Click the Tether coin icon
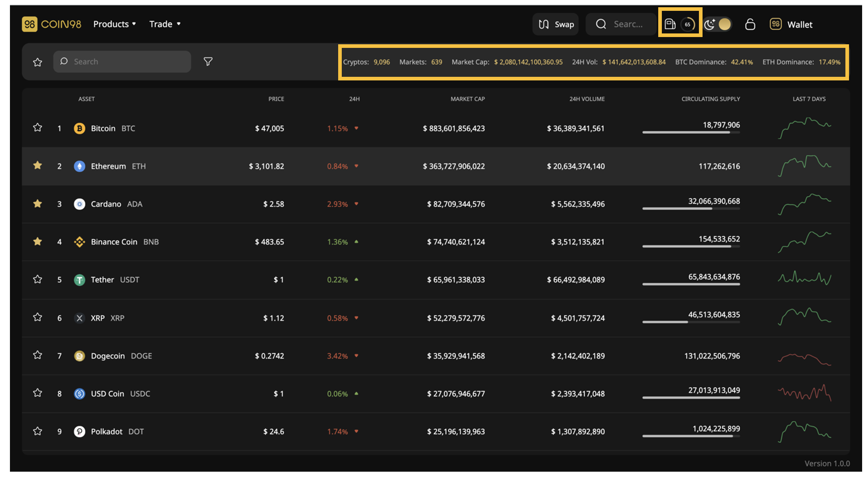 80,280
